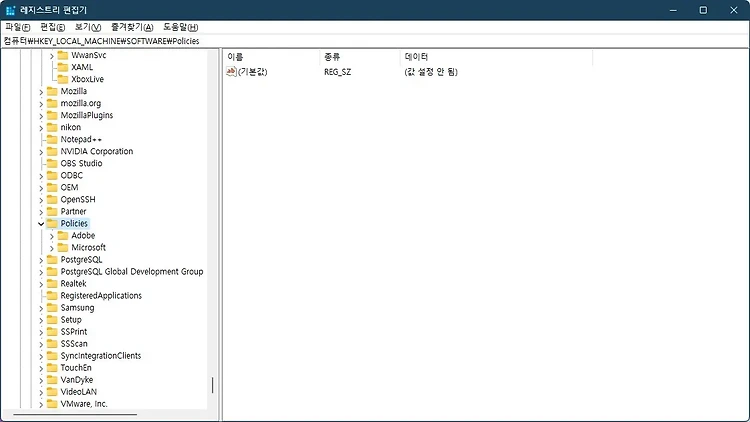Collapse the Policies key
The height and width of the screenshot is (422, 750).
[x=41, y=224]
